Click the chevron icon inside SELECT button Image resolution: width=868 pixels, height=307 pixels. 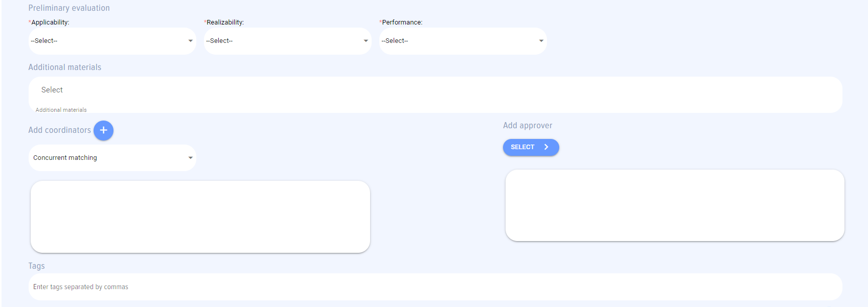[x=546, y=147]
